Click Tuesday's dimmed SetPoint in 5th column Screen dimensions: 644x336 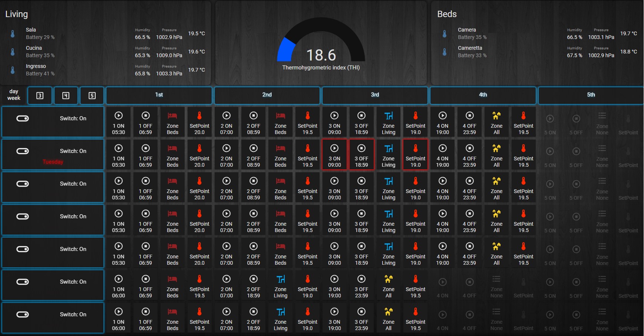point(628,155)
